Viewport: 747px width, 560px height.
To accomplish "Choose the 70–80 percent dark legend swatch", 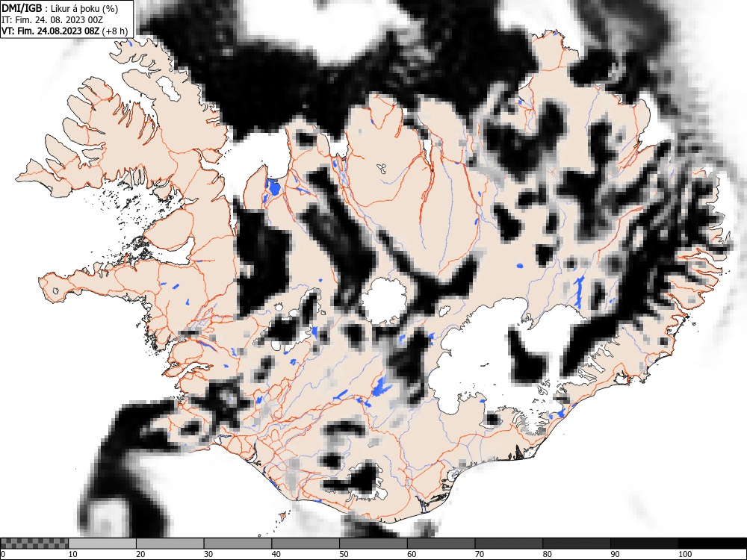I will tap(508, 544).
